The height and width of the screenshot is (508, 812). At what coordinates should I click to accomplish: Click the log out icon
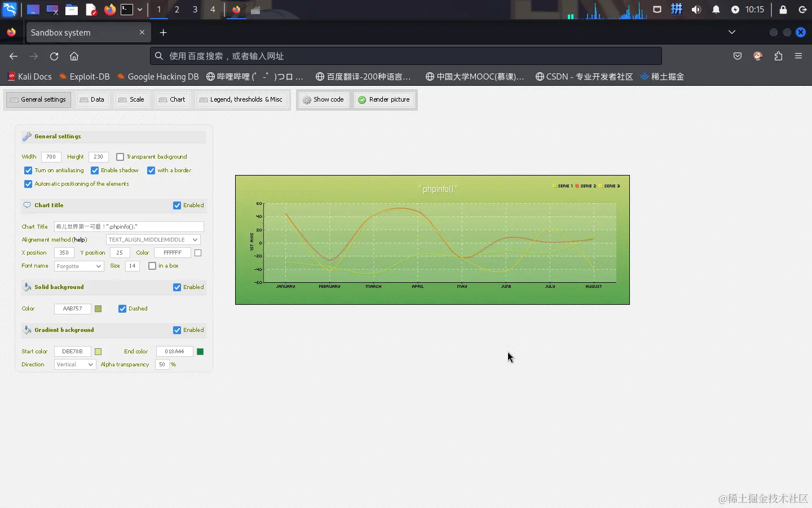pyautogui.click(x=803, y=10)
